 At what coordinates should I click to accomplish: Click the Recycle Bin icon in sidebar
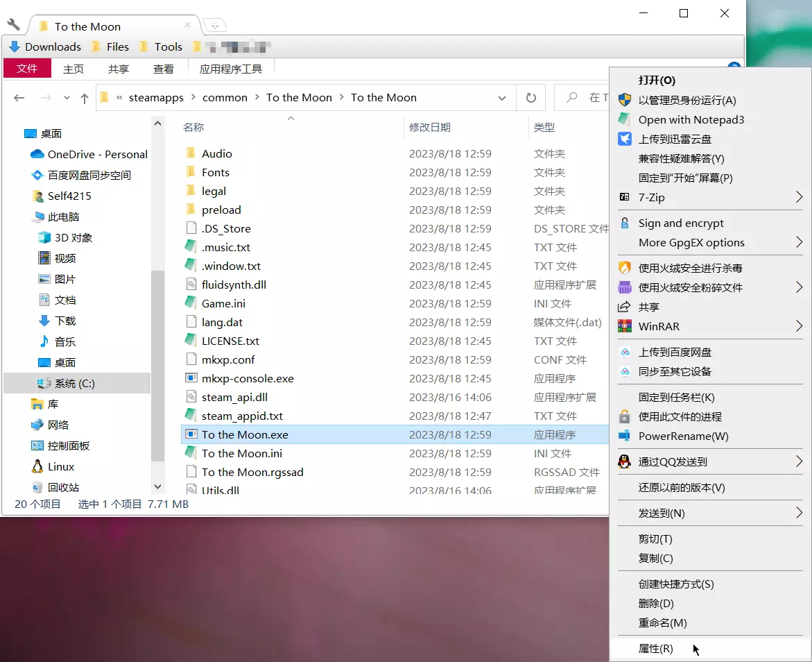37,487
